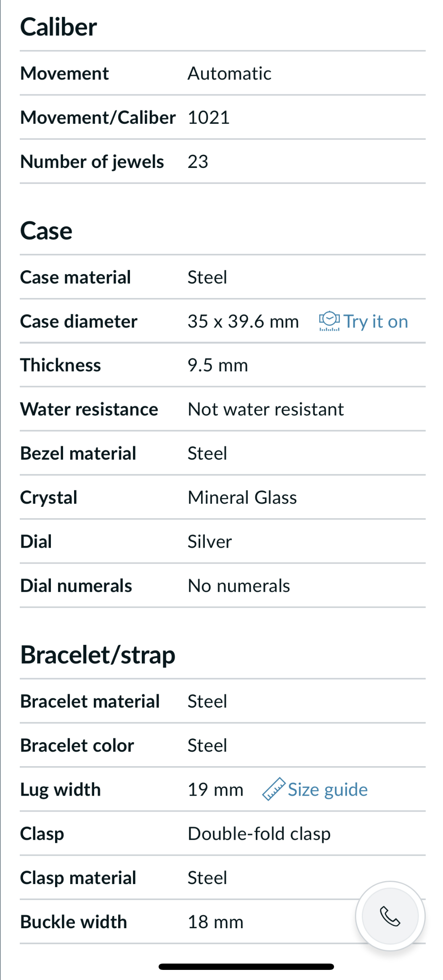Tap the Caliber section heading
The height and width of the screenshot is (980, 443).
[58, 27]
